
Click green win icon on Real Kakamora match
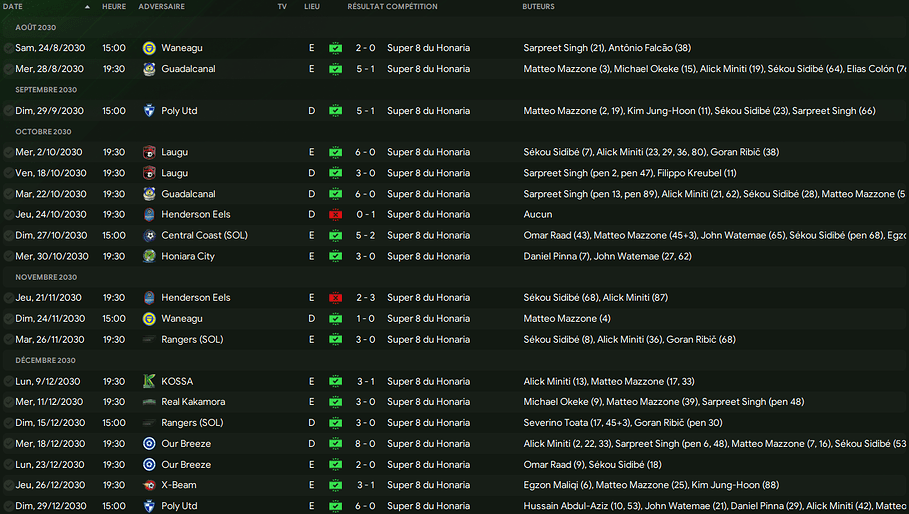tap(335, 402)
